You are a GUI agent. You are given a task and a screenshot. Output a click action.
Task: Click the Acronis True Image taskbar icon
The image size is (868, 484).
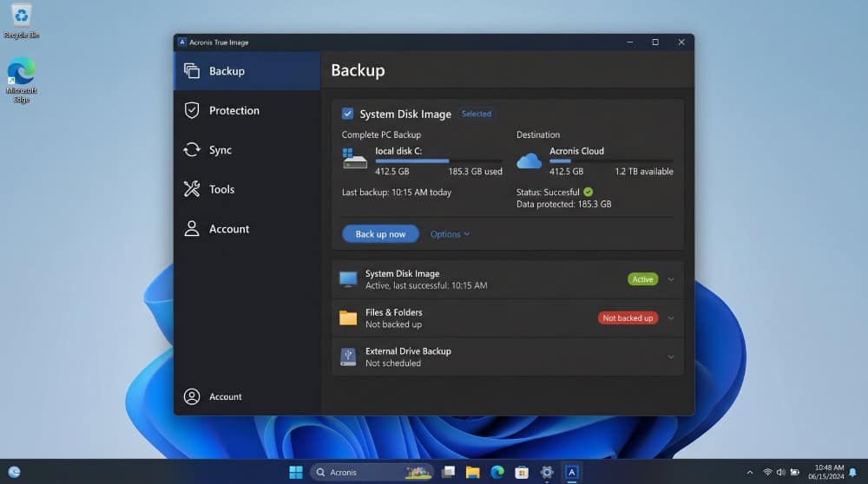pos(572,472)
